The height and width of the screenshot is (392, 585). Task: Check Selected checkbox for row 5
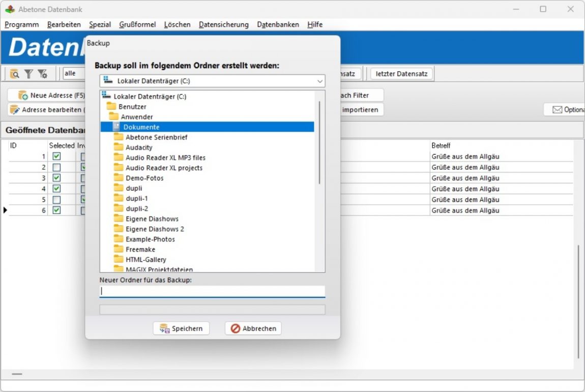pos(56,199)
